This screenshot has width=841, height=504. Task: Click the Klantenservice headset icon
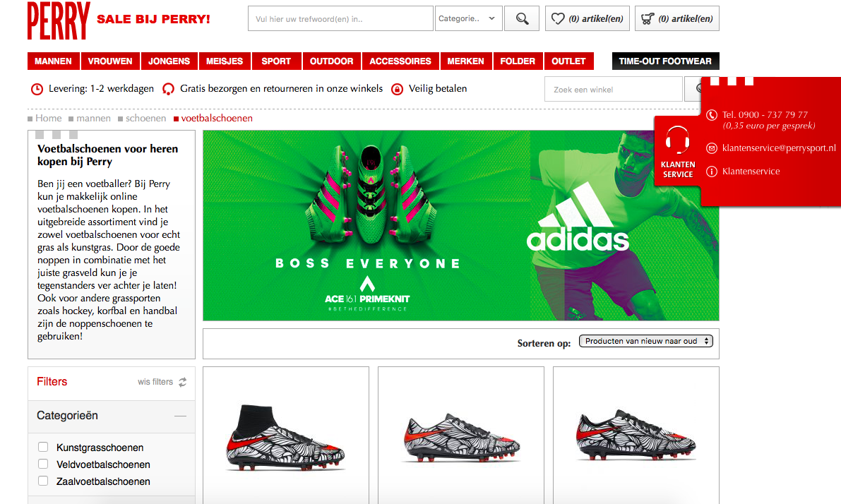(x=678, y=140)
